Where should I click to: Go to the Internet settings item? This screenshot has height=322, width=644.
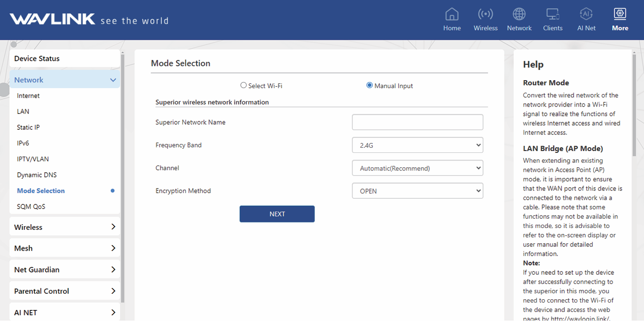(x=28, y=95)
